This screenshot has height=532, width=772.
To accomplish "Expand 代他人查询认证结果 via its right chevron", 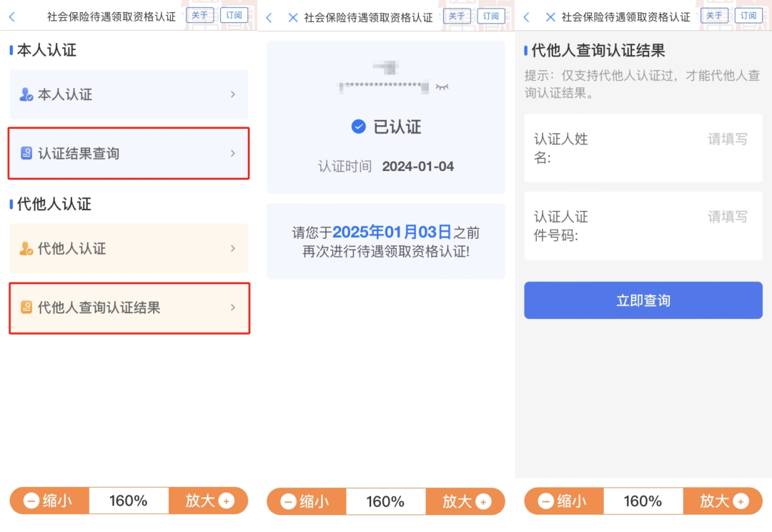I will pos(233,308).
